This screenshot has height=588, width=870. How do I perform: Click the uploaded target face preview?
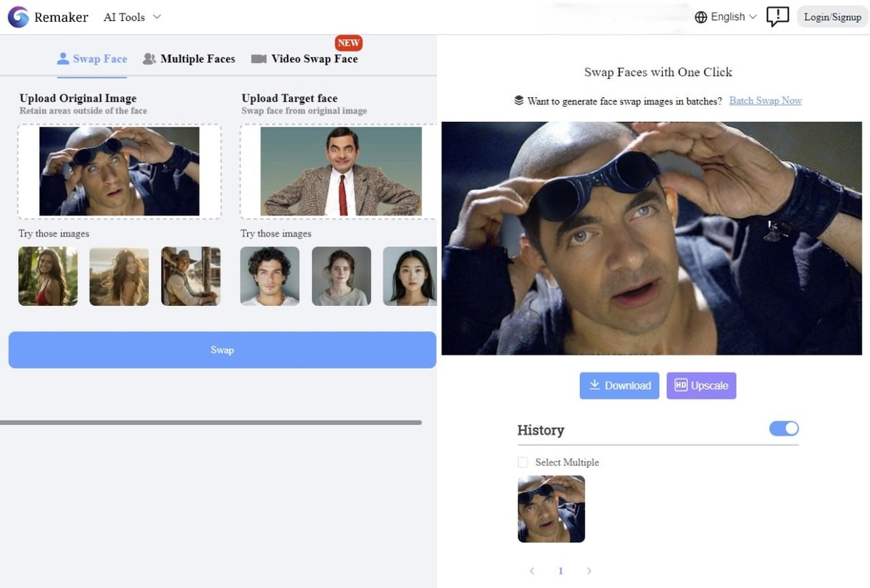[x=341, y=171]
